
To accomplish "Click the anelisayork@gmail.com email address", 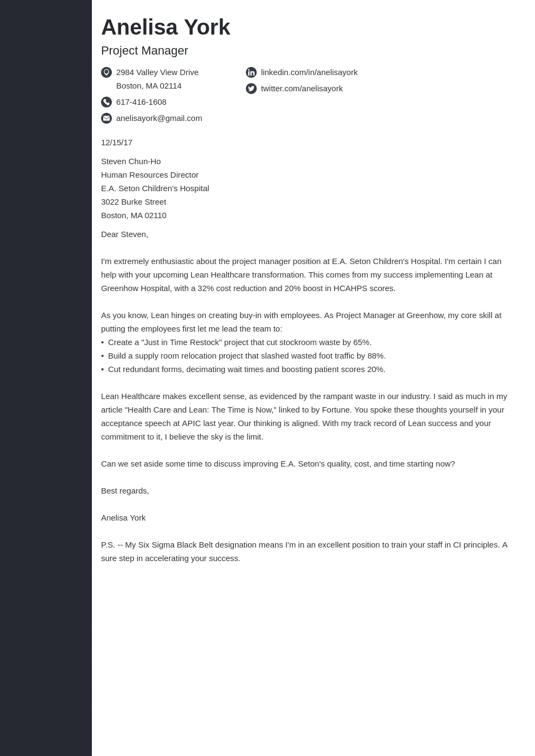I will click(159, 118).
